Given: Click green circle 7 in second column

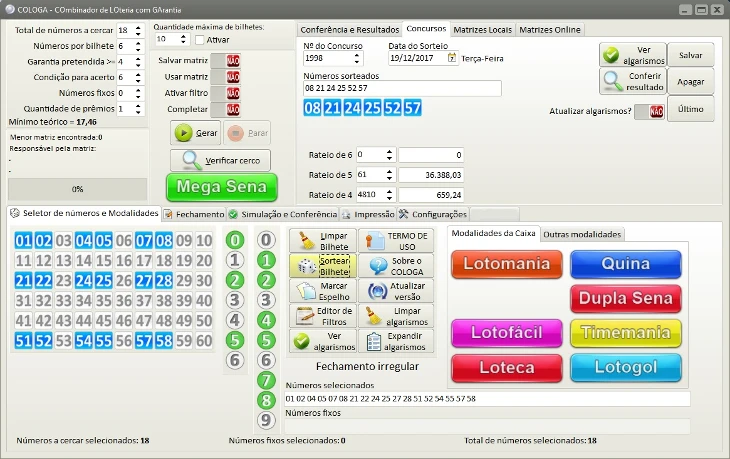Looking at the screenshot, I should point(266,380).
